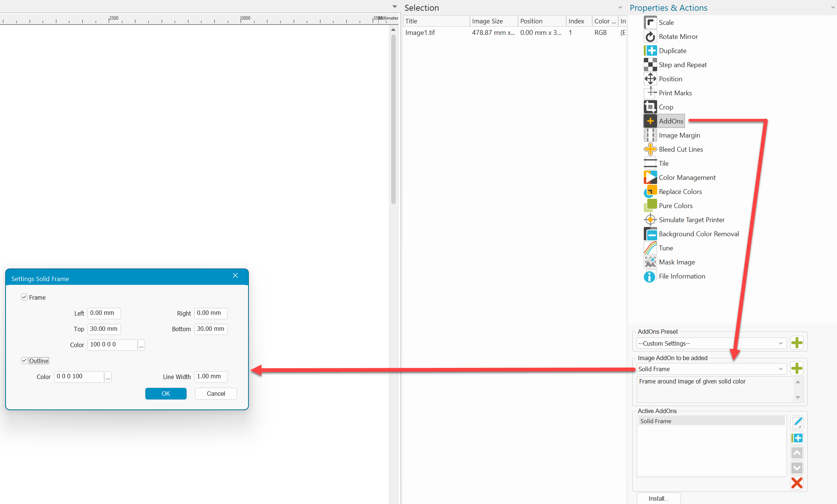Choose Mask Image from actions list
The height and width of the screenshot is (504, 837).
click(x=676, y=262)
